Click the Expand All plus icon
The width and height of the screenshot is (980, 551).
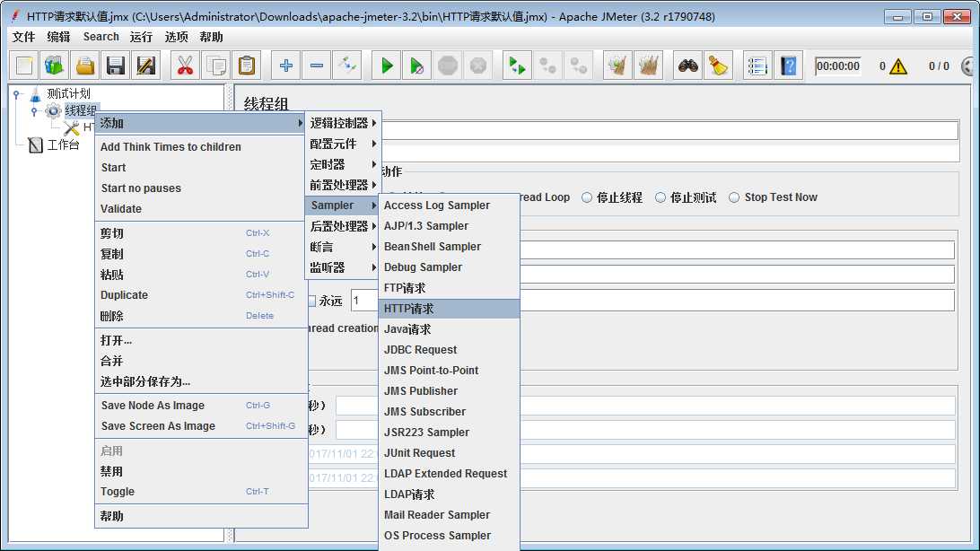point(286,66)
